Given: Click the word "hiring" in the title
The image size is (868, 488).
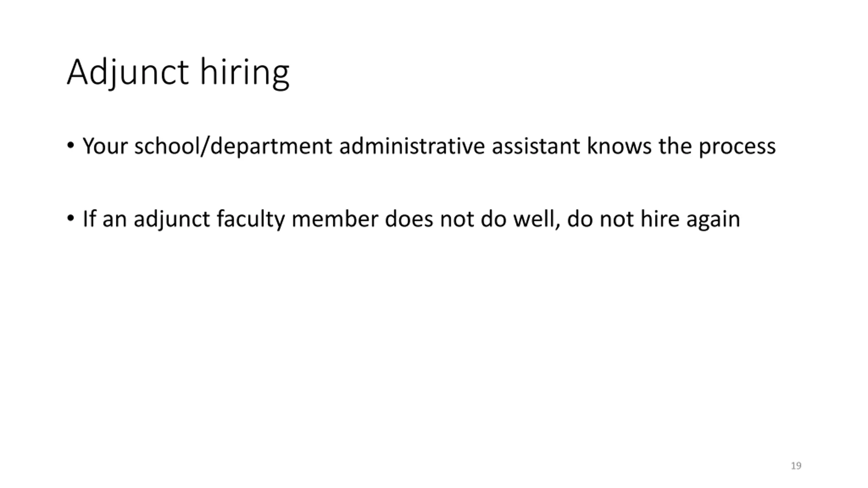Looking at the screenshot, I should (244, 72).
